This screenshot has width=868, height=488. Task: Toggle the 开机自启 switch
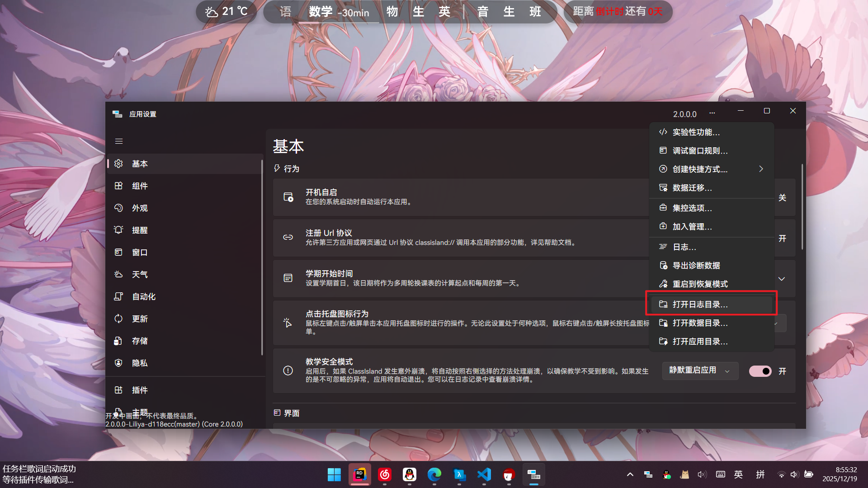[x=760, y=197]
